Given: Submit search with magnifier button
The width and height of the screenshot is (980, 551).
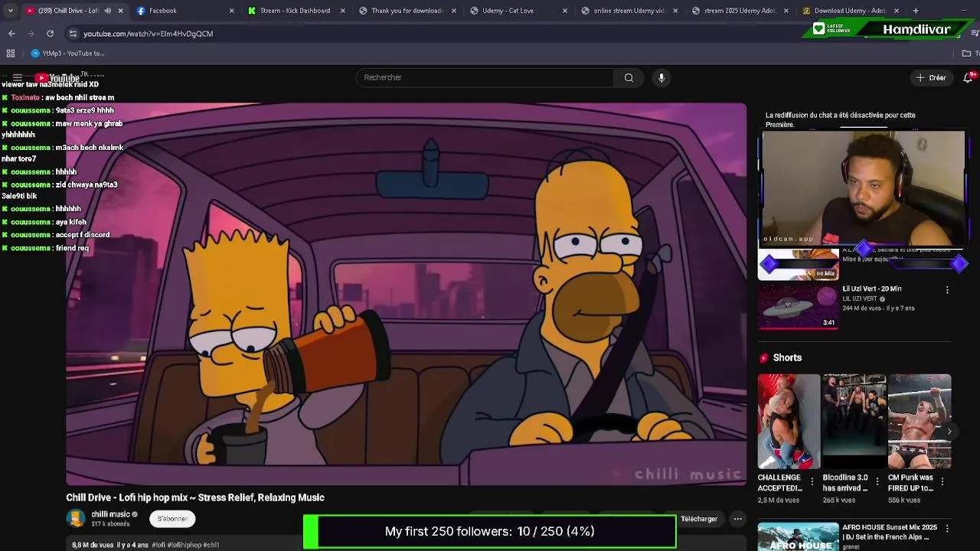Looking at the screenshot, I should coord(629,77).
